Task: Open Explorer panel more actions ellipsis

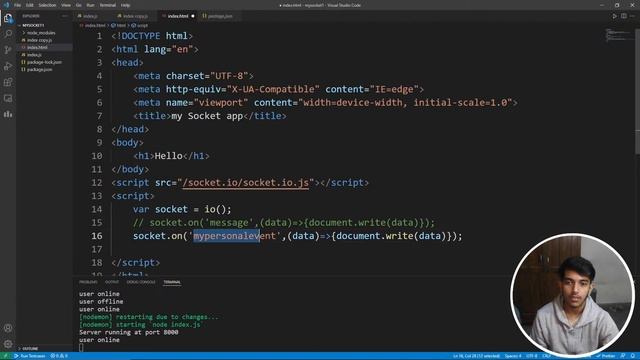Action: click(65, 16)
